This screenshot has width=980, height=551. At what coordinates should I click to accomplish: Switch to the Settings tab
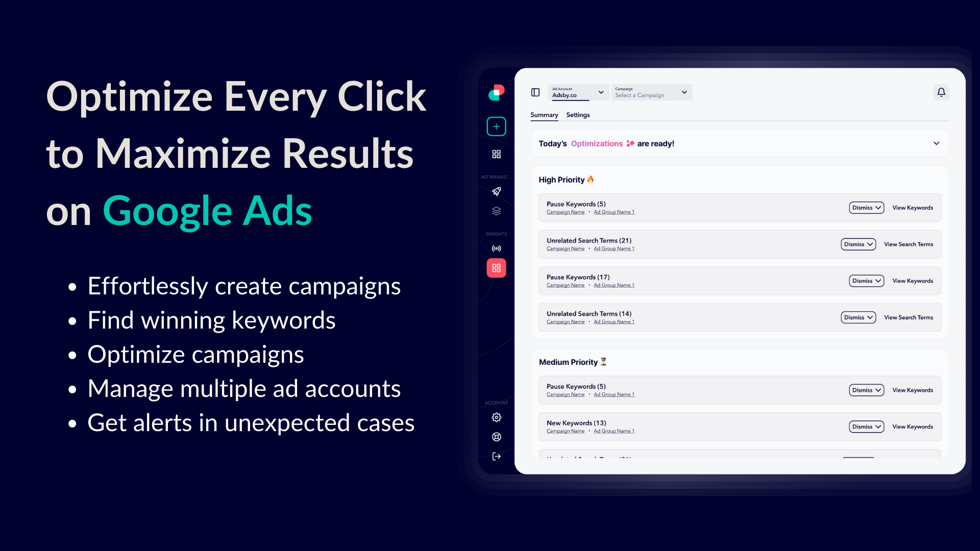(x=577, y=114)
